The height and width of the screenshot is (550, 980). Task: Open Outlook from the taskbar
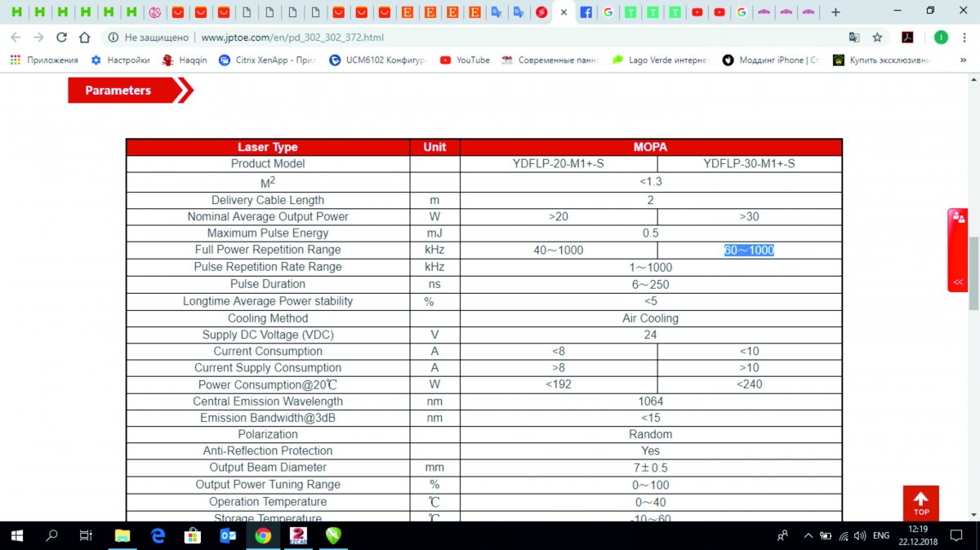tap(228, 536)
